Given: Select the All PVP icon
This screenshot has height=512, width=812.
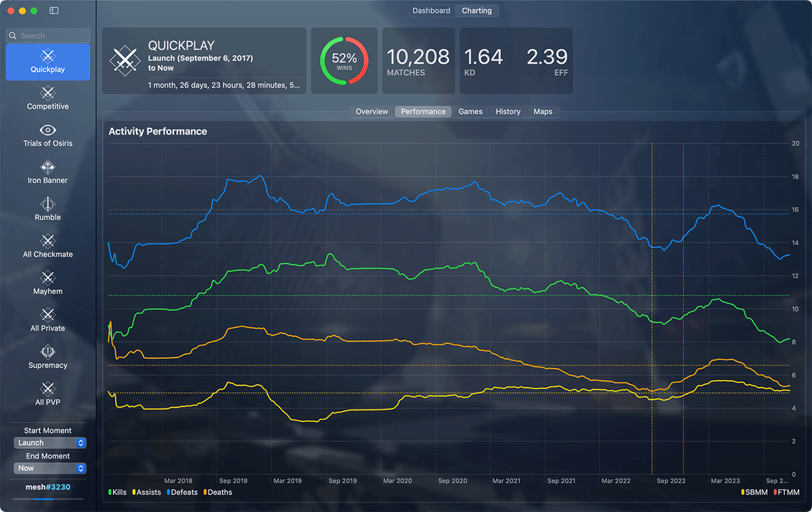Looking at the screenshot, I should [x=47, y=389].
